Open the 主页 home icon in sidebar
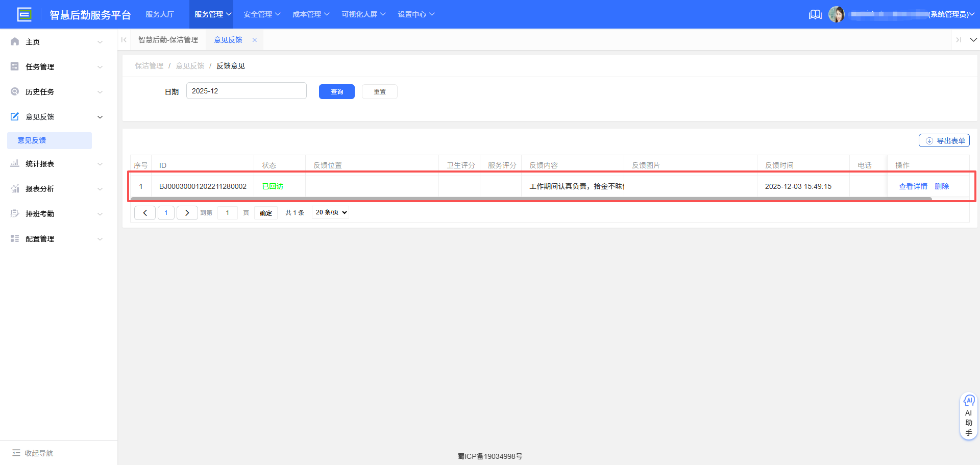The width and height of the screenshot is (980, 465). [14, 41]
